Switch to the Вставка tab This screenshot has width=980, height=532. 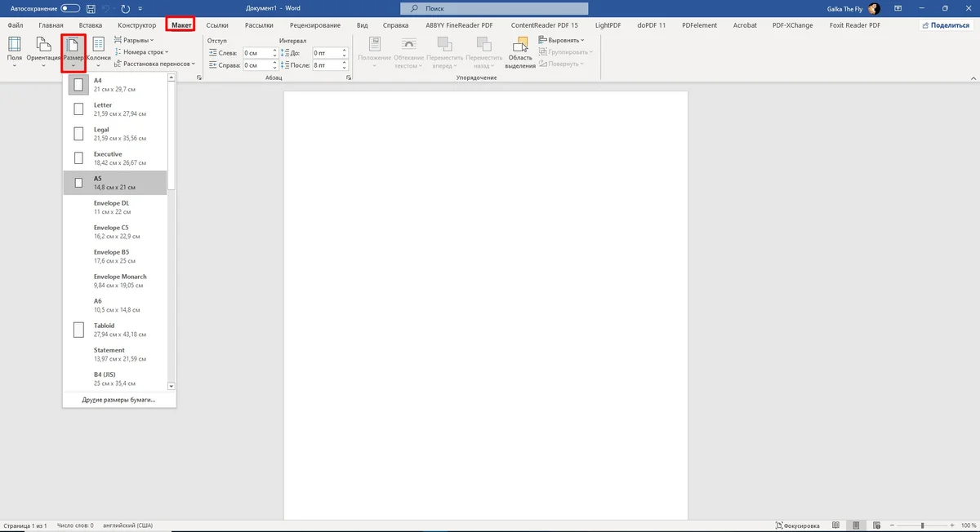tap(91, 25)
